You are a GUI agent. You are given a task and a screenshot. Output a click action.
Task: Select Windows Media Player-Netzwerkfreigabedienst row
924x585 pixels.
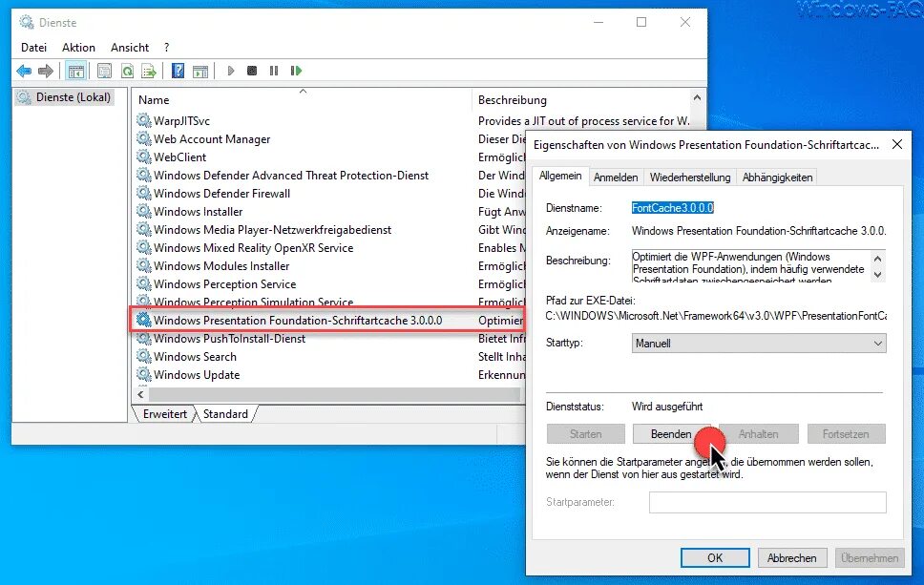point(328,230)
